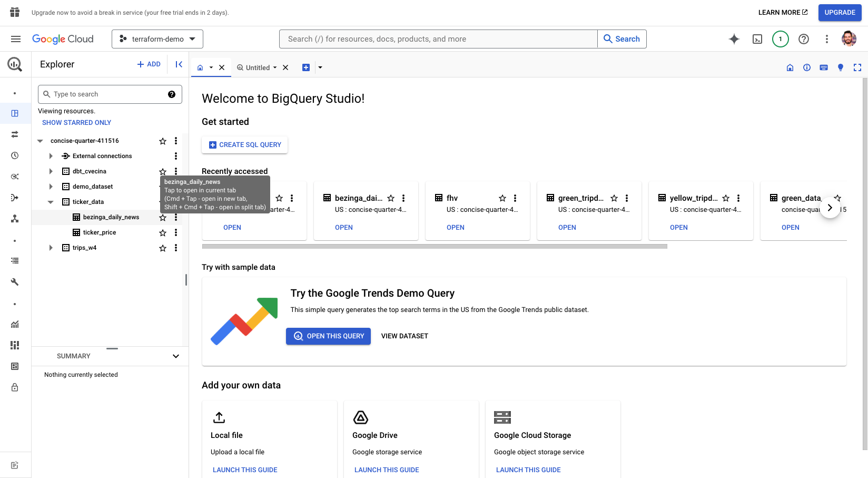The height and width of the screenshot is (478, 868).
Task: Star the trips_w4 dataset
Action: tap(163, 248)
